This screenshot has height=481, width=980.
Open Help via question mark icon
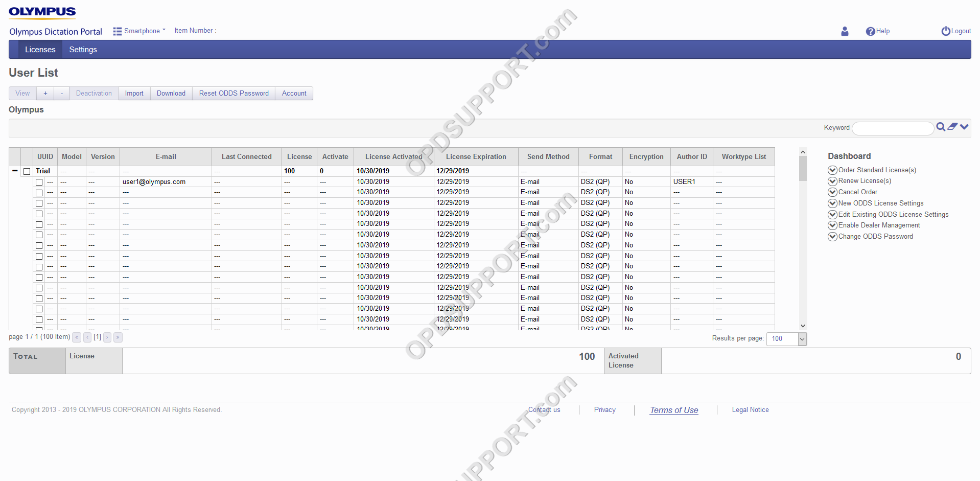(870, 31)
